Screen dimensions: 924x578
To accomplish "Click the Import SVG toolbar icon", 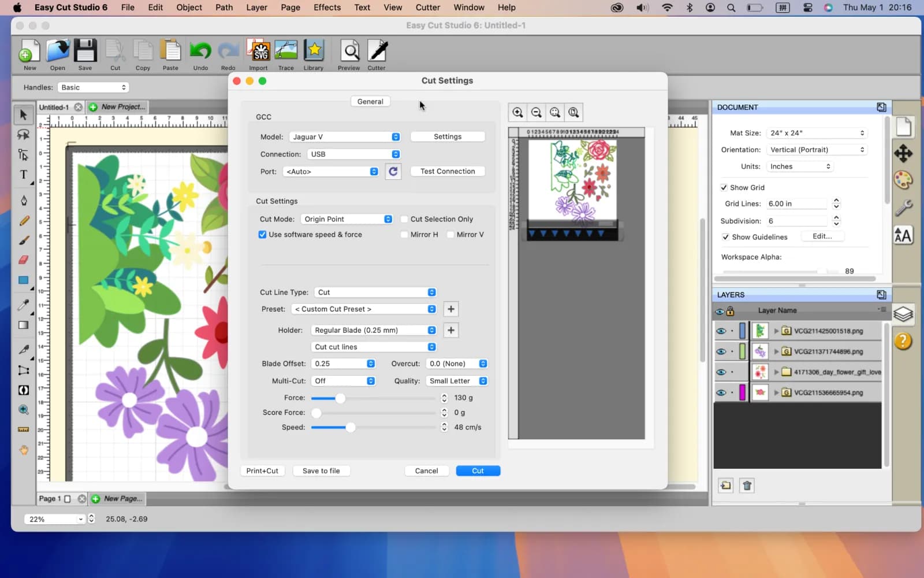I will tap(258, 51).
